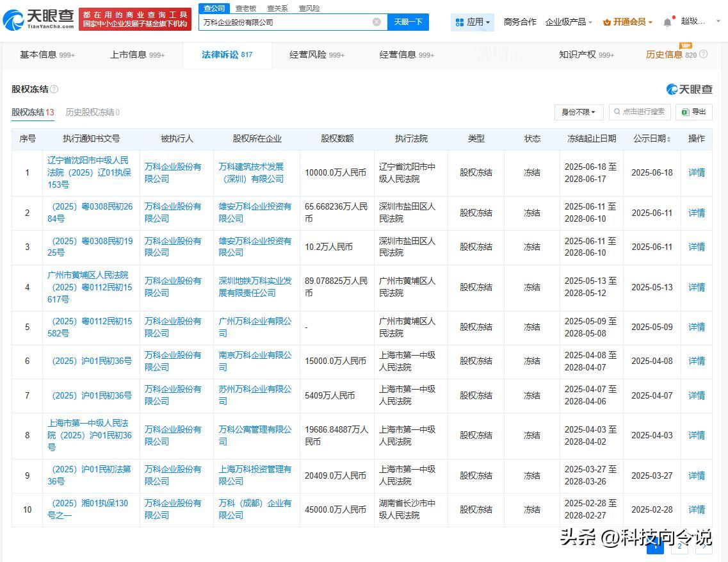Open 深圳地铁万科实业发展有限责任公司 link

coord(255,287)
